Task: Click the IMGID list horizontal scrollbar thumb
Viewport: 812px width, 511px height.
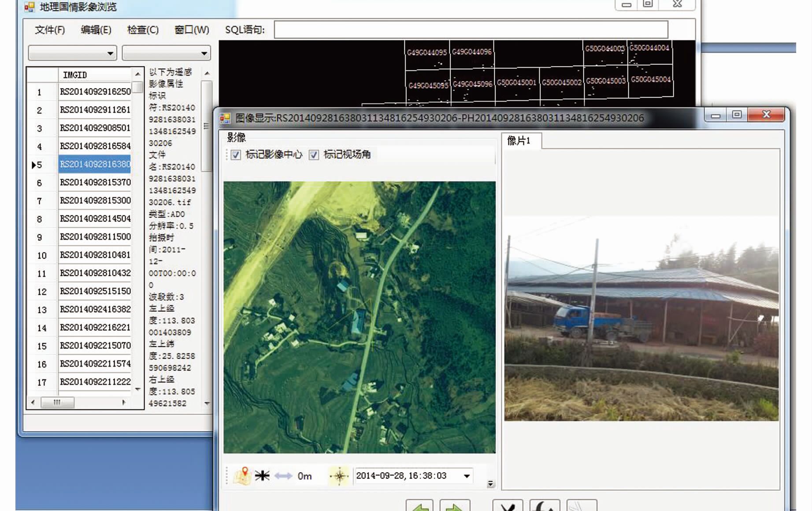Action: 57,402
